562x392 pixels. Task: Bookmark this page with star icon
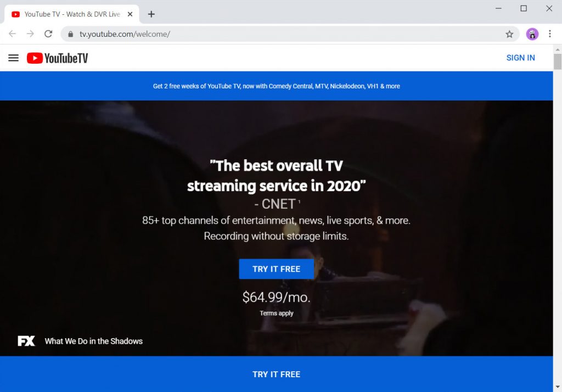509,34
